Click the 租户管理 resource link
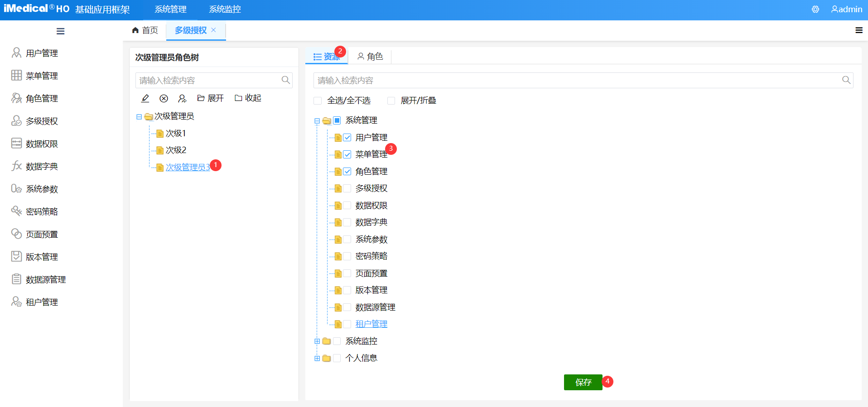 [x=371, y=324]
